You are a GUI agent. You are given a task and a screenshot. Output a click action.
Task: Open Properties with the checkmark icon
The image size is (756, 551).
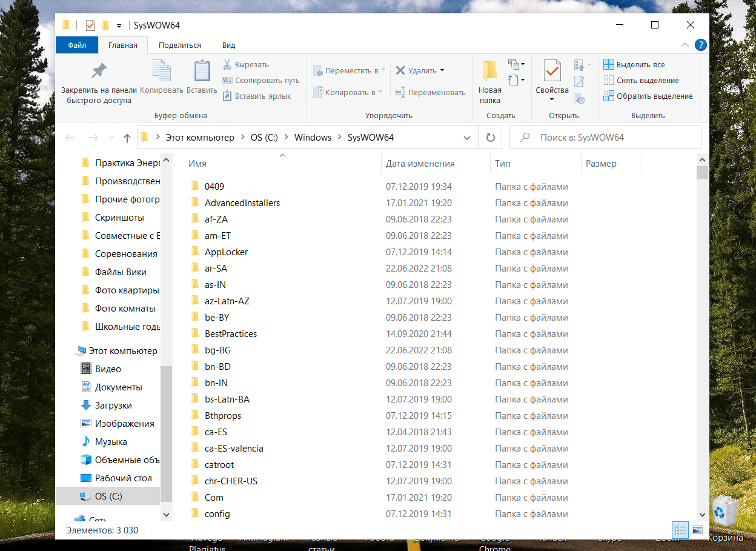552,72
